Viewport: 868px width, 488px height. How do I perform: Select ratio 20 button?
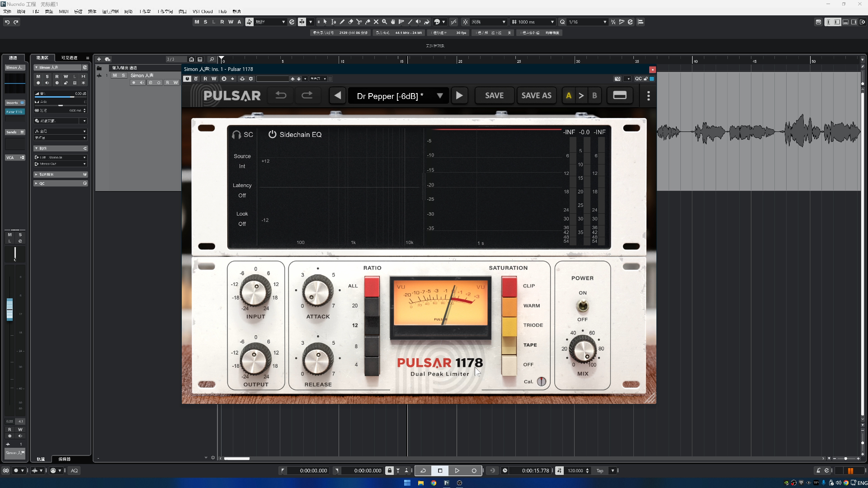(x=372, y=306)
